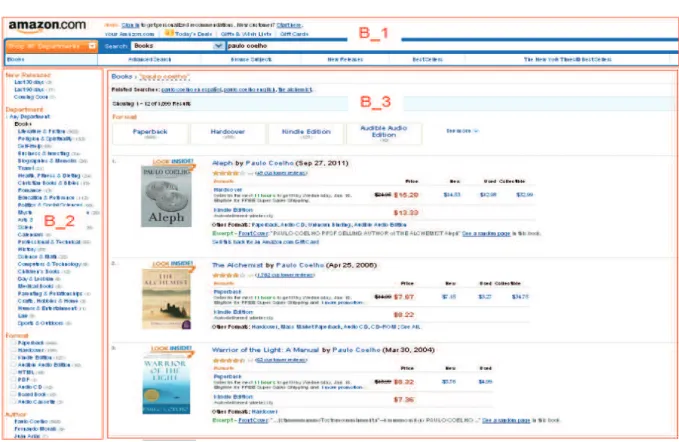Tick the HTML format checkbox
Viewport: 679px width, 442px height.
coord(14,372)
